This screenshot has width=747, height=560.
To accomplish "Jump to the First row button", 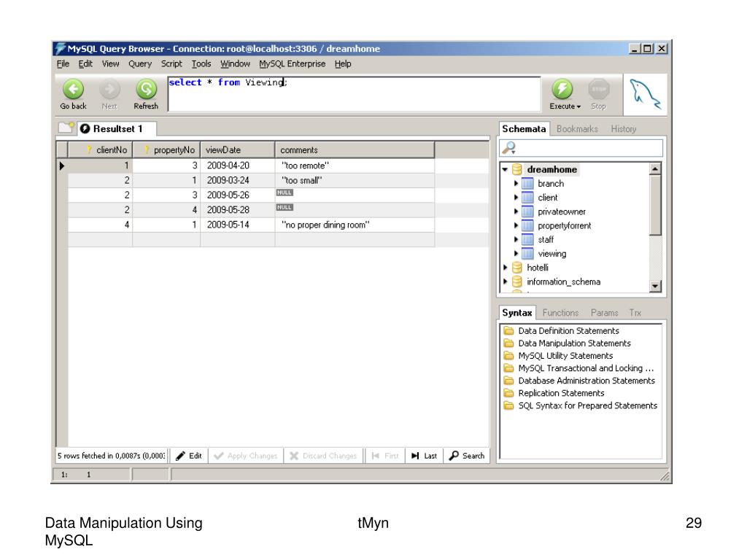I will pyautogui.click(x=385, y=456).
